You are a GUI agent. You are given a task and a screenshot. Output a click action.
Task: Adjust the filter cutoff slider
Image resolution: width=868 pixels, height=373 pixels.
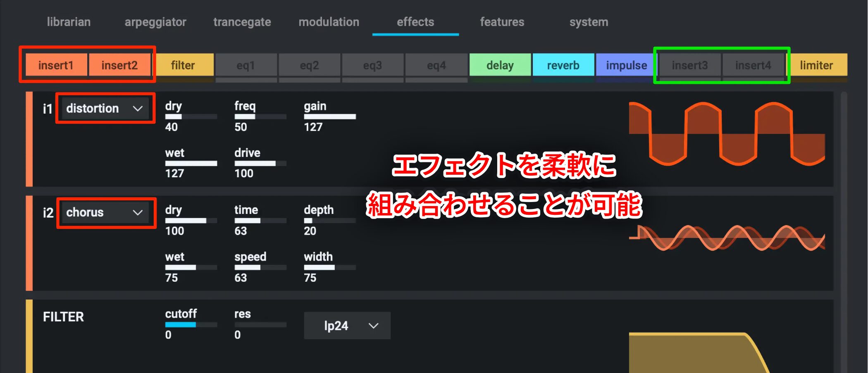(191, 325)
